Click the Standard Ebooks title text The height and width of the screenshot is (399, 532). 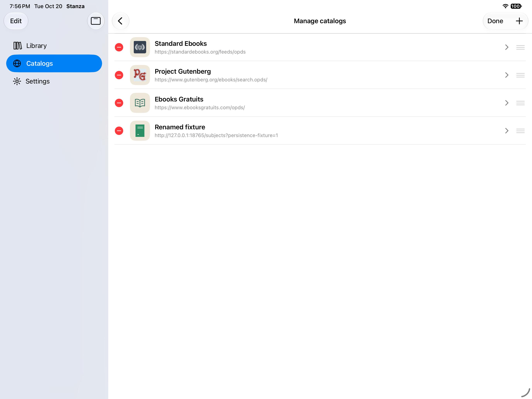pos(181,43)
